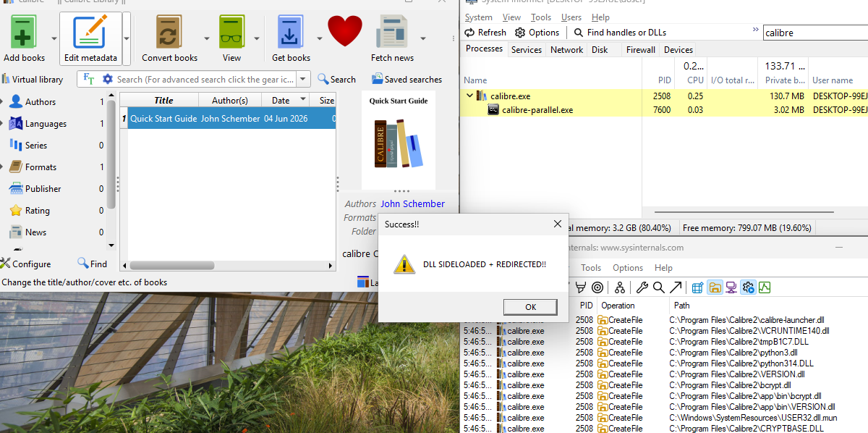Click the wrench icon in Process Monitor
The height and width of the screenshot is (433, 868).
642,287
